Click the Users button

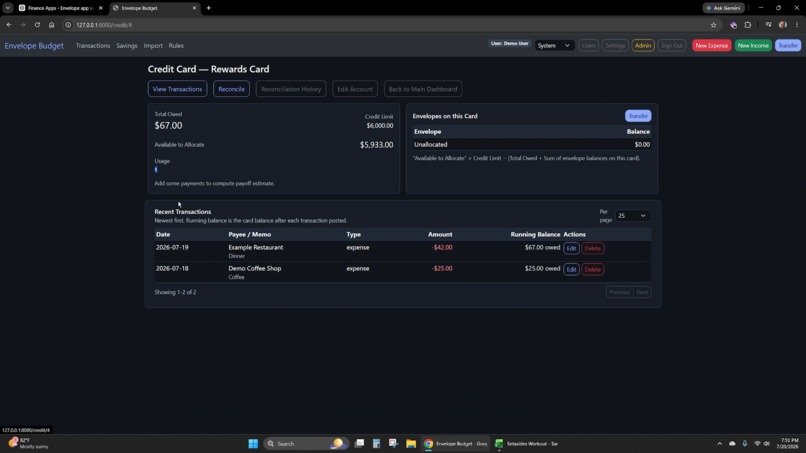(x=589, y=46)
